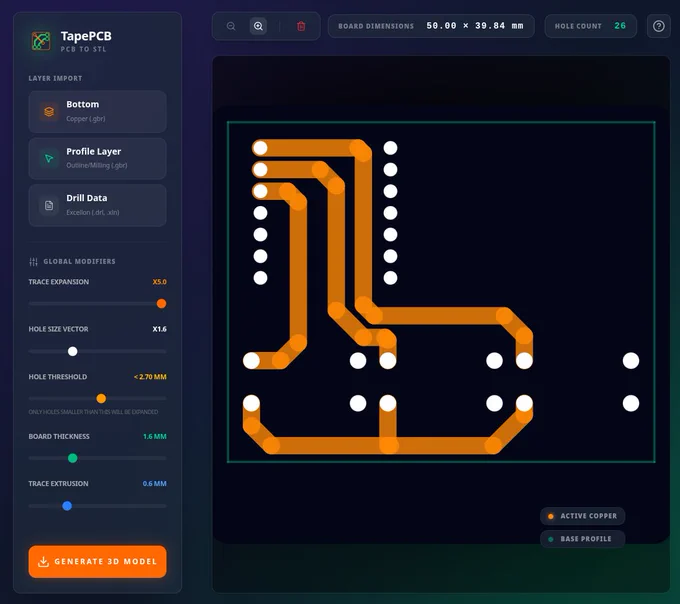Viewport: 680px width, 604px height.
Task: Click the green Base Profile legend dot
Action: pyautogui.click(x=551, y=539)
